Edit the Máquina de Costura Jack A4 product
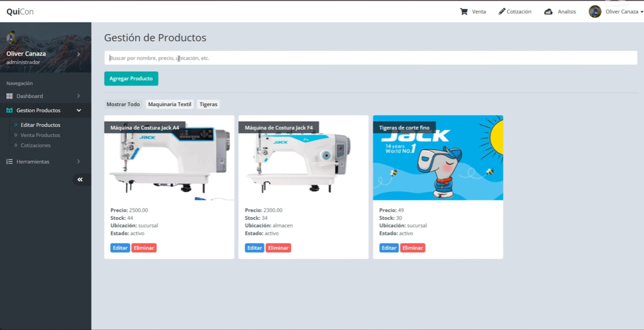 pyautogui.click(x=119, y=248)
